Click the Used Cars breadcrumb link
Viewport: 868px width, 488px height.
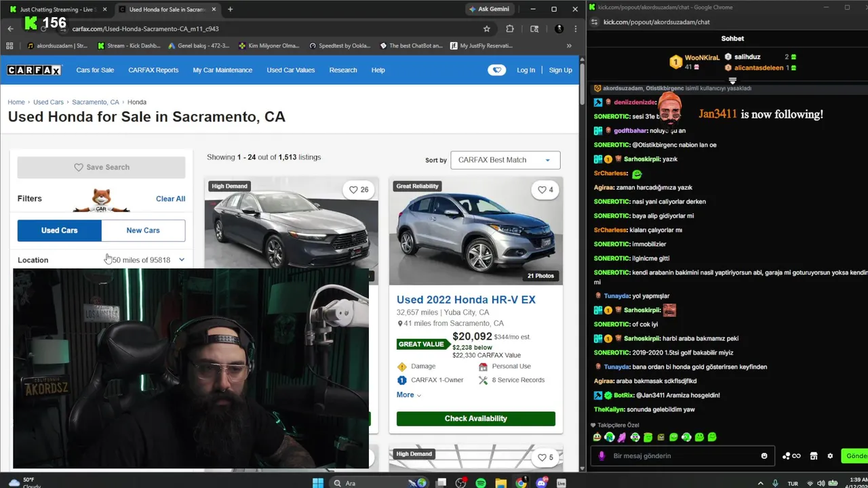click(x=48, y=102)
